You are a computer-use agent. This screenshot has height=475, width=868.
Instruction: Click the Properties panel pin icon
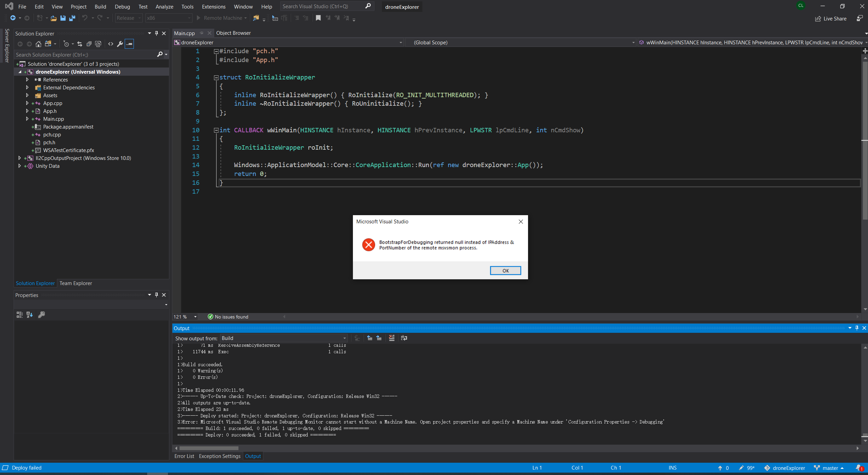(x=157, y=295)
